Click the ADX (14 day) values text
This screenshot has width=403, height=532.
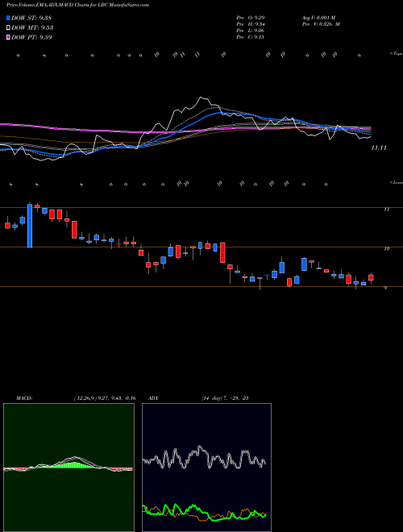224,398
